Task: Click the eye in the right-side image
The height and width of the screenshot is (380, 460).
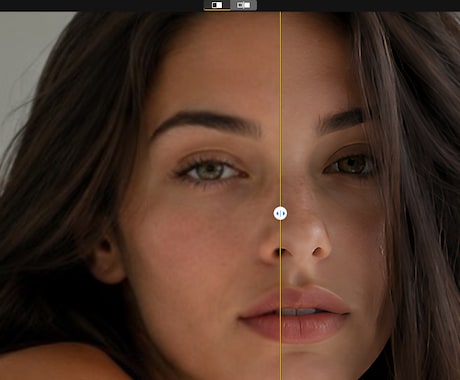Action: (349, 165)
